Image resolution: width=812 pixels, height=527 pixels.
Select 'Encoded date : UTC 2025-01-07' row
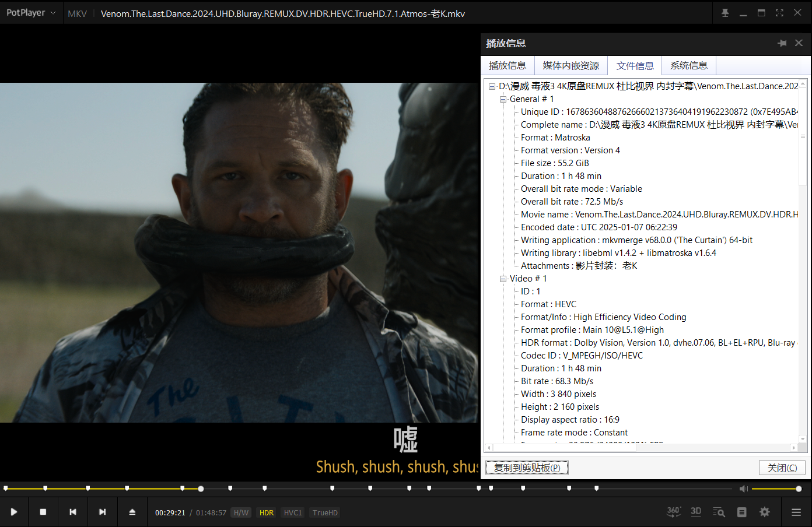click(599, 227)
